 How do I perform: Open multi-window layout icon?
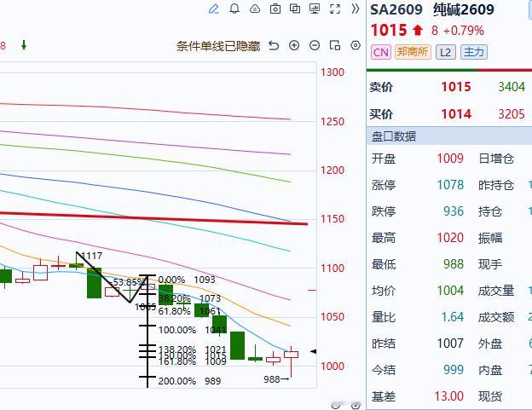pos(295,9)
